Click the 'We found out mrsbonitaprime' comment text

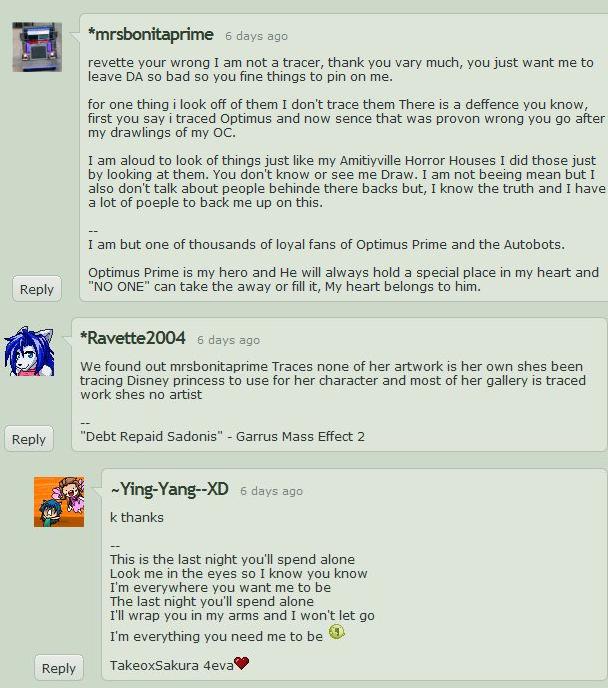click(x=333, y=380)
